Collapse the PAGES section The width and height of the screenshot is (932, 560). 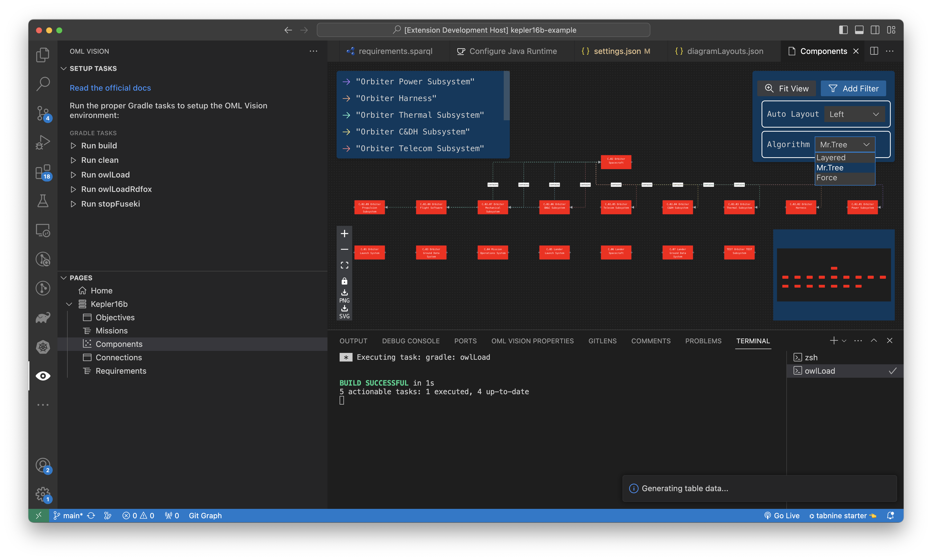[63, 278]
